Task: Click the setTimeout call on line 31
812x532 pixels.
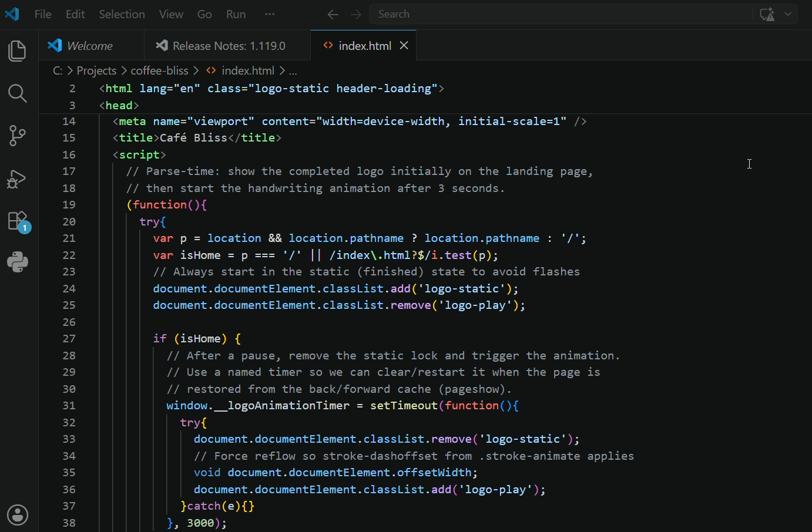Action: 404,405
